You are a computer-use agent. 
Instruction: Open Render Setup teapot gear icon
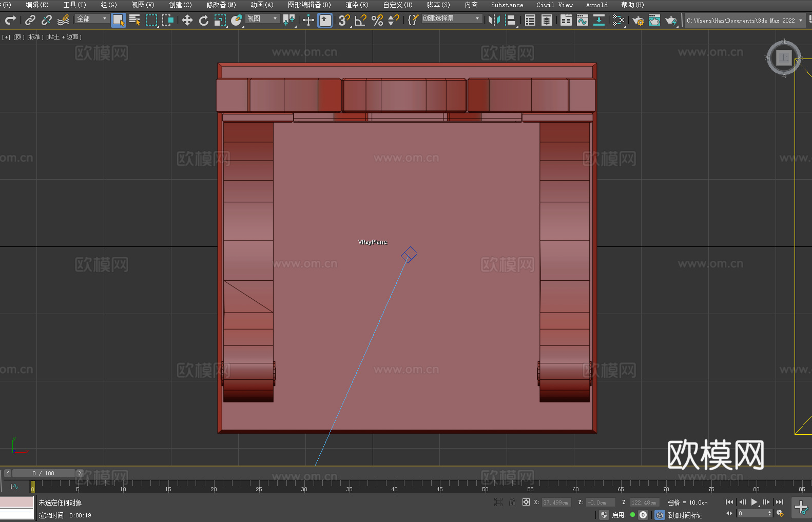tap(638, 20)
